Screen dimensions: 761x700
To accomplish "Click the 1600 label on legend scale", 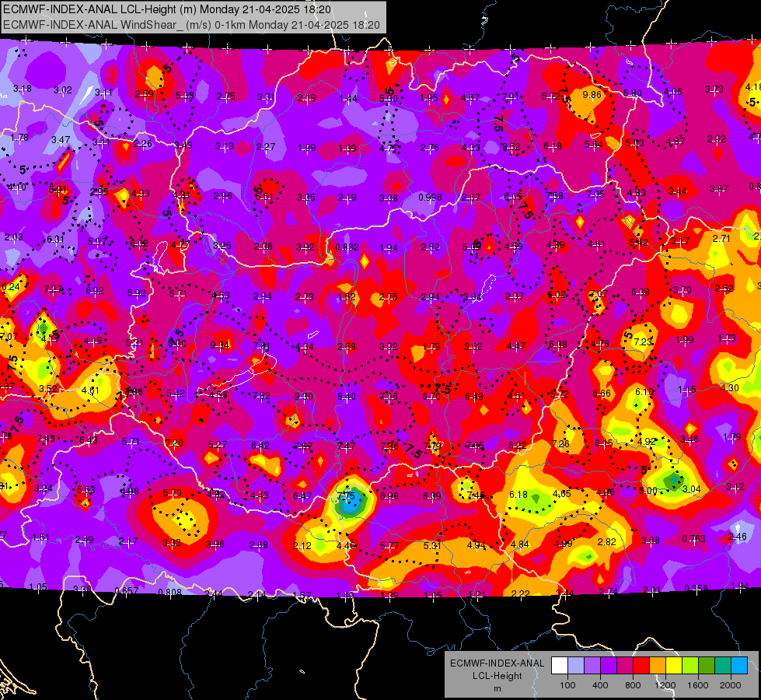I will 697,685.
